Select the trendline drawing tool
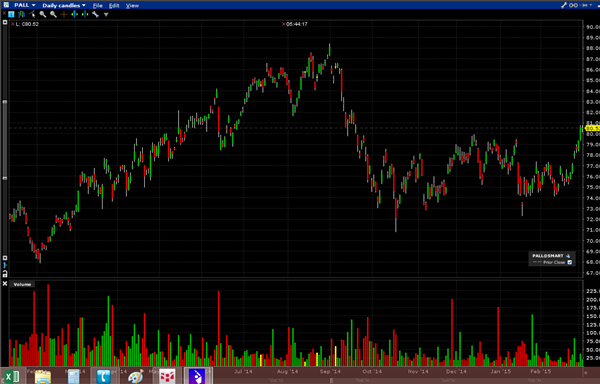This screenshot has width=600, height=384. (32, 14)
